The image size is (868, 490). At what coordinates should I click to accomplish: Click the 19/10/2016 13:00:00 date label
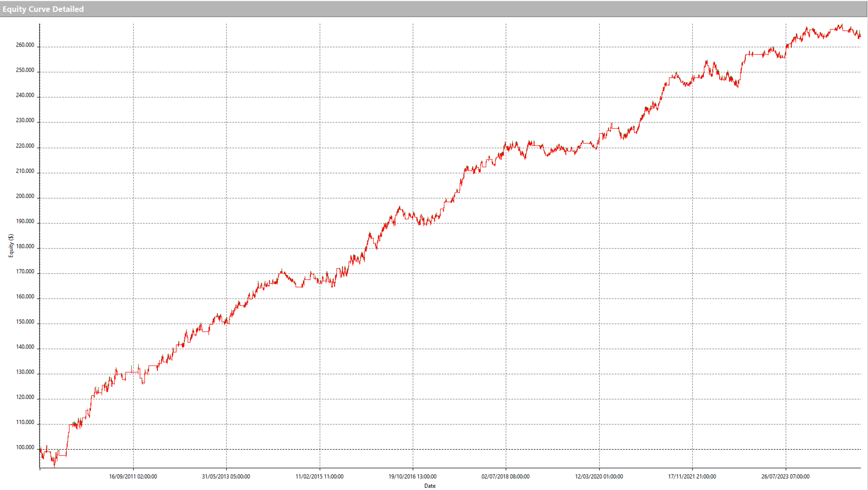point(412,477)
